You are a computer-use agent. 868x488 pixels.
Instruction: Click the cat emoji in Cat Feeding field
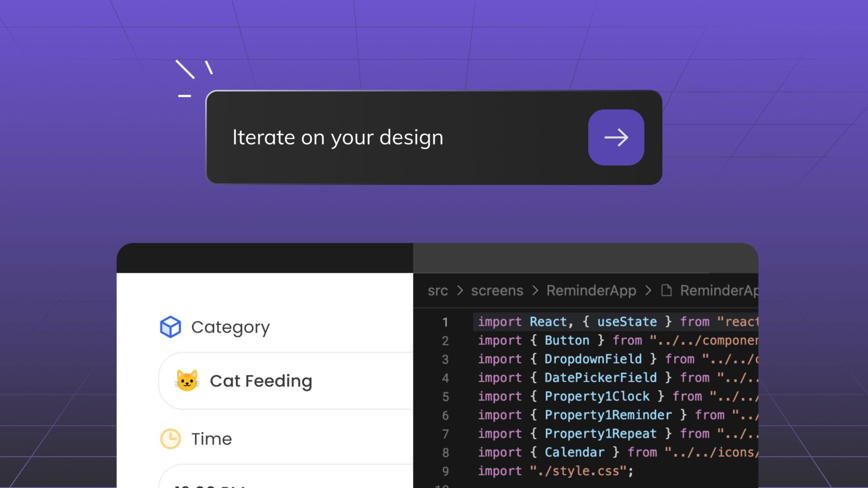tap(186, 380)
